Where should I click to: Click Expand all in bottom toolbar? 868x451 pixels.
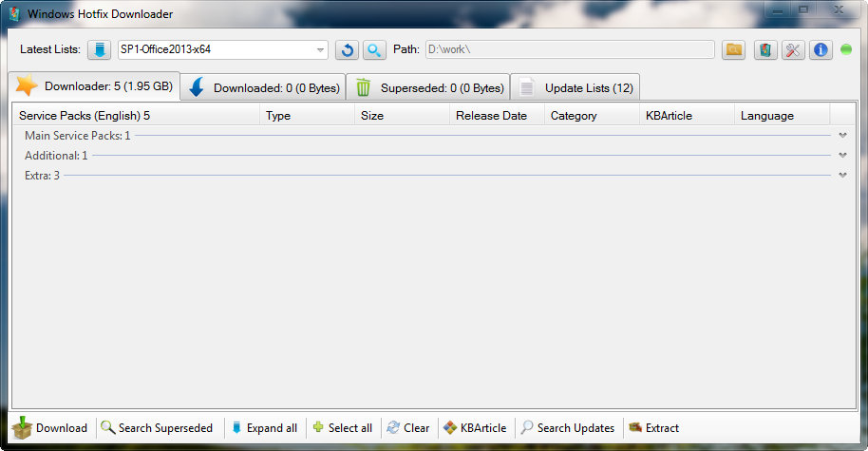(x=264, y=428)
